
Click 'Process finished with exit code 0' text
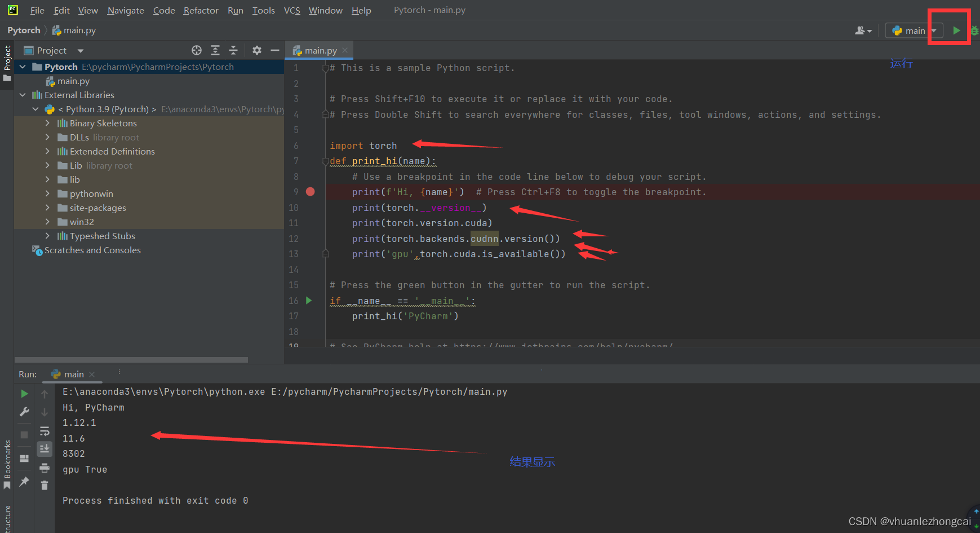click(x=156, y=500)
